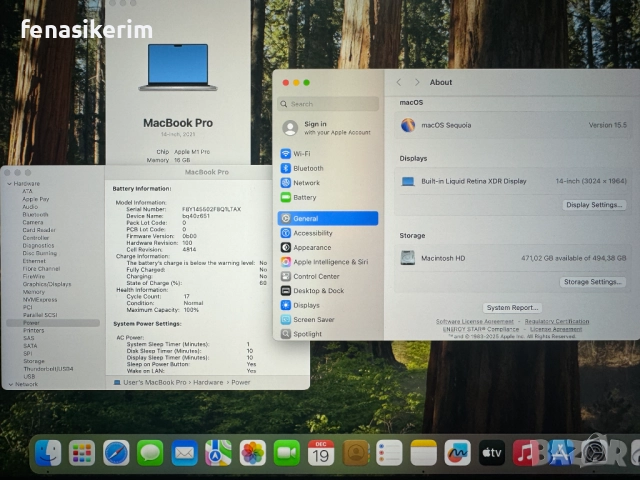Select Bluetooth in System Information hardware list
This screenshot has width=640, height=480.
35,214
